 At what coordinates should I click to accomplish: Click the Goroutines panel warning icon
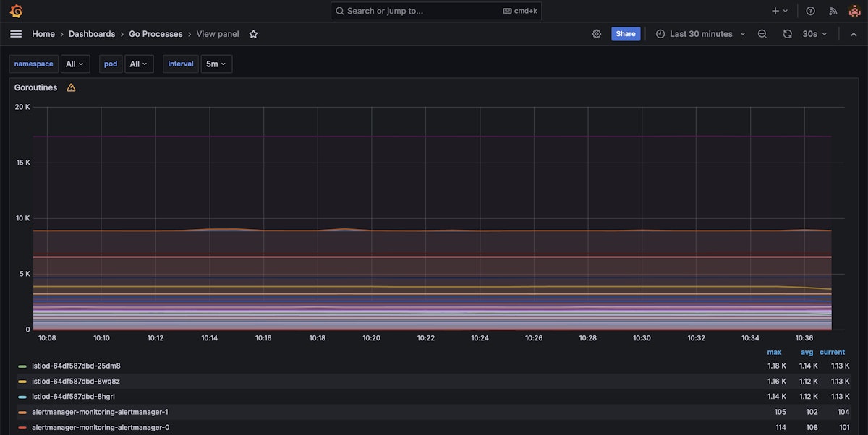pos(71,87)
